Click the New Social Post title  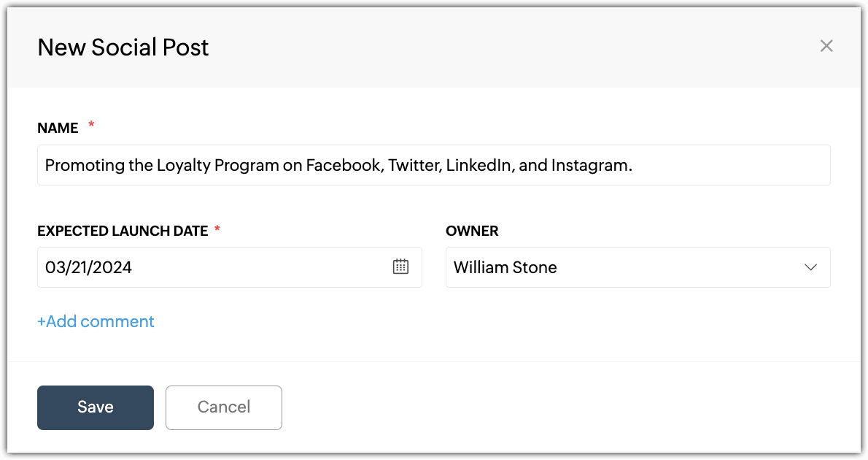[123, 47]
